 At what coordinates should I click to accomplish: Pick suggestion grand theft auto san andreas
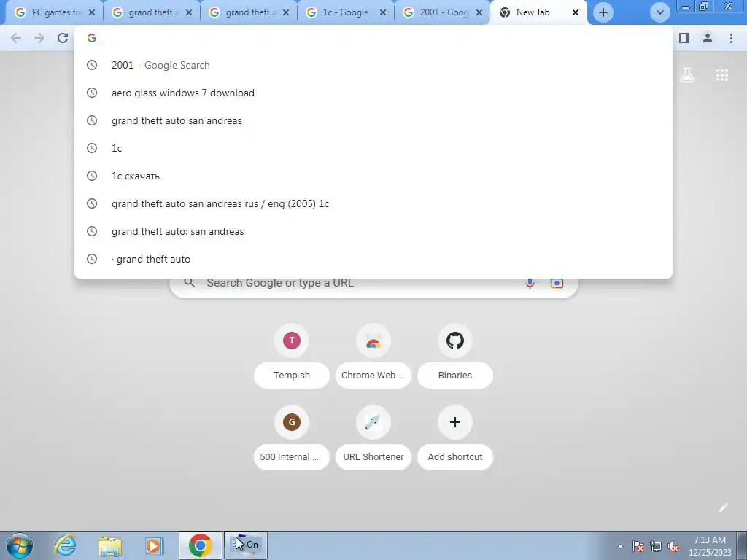373,120
